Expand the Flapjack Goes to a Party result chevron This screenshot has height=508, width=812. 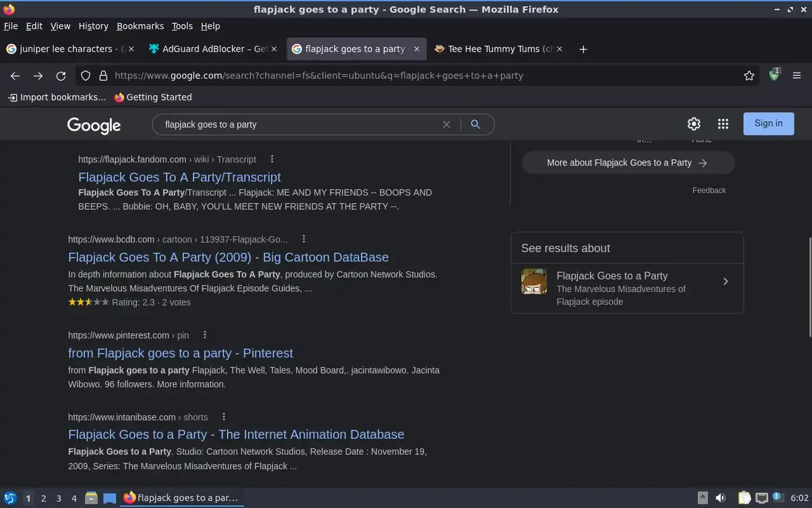coord(726,281)
